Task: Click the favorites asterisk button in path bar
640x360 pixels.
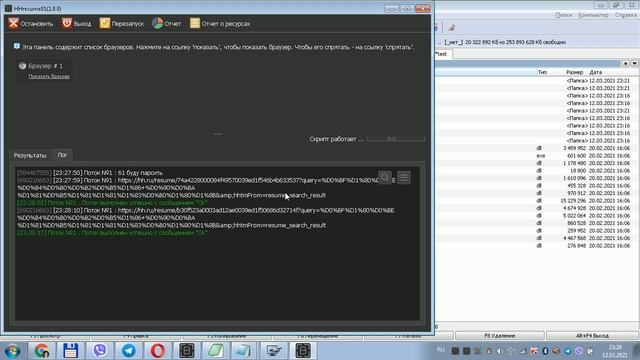Action: 626,63
